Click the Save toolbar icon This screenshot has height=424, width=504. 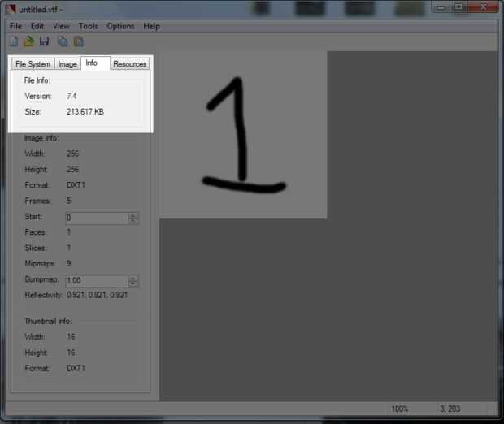[x=45, y=41]
